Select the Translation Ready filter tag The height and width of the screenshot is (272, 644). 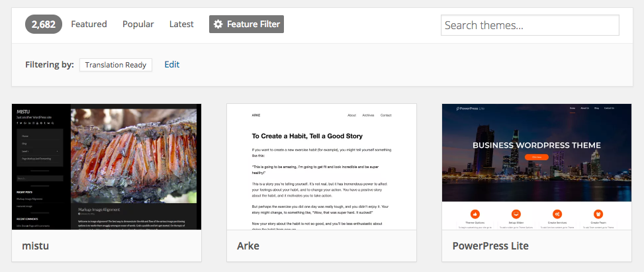click(x=115, y=65)
